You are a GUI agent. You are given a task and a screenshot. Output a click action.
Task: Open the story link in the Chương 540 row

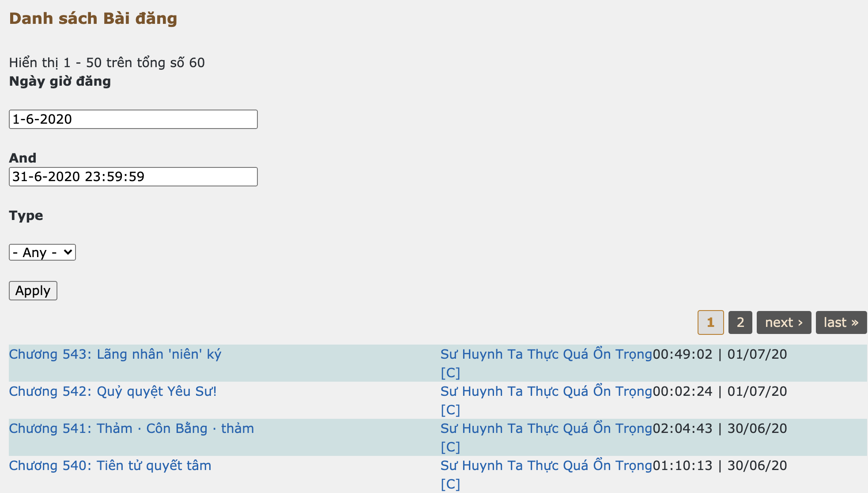546,466
